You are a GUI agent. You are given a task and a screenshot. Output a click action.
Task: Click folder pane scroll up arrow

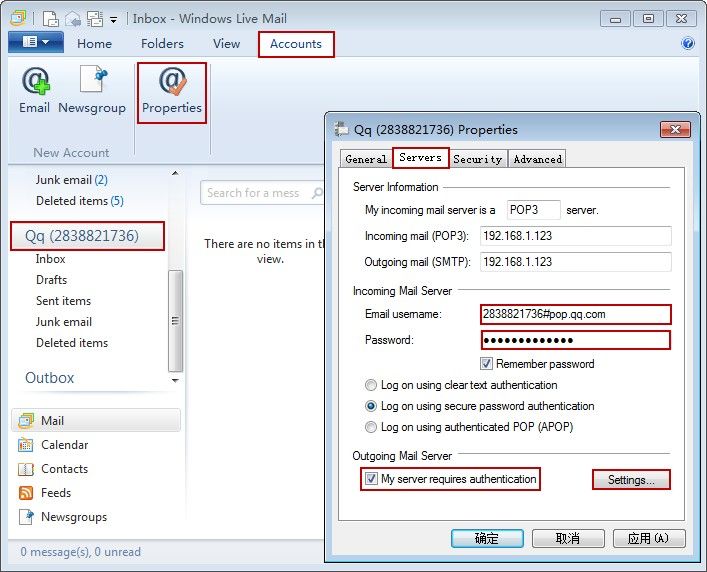pyautogui.click(x=175, y=173)
